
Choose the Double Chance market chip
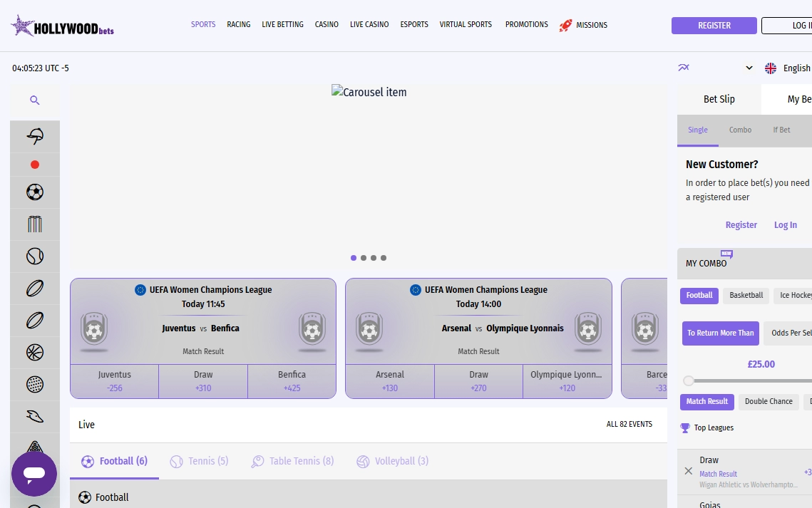point(769,401)
